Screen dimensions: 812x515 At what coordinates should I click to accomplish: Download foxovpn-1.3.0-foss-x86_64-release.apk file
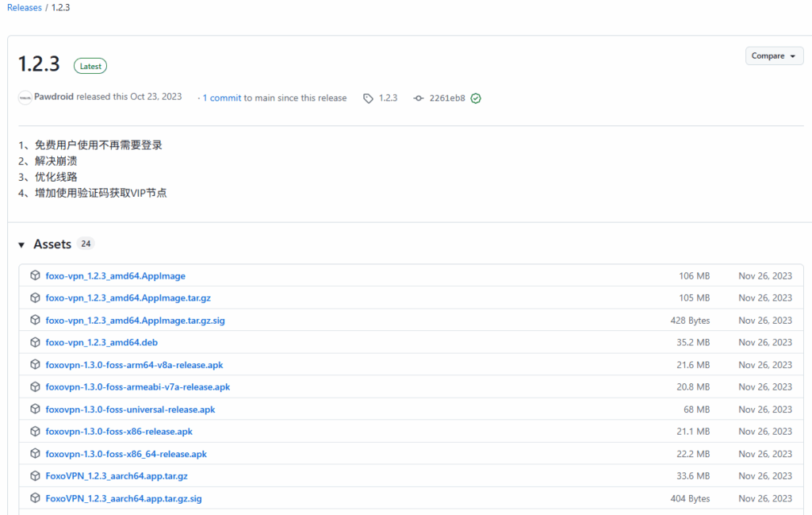point(126,454)
